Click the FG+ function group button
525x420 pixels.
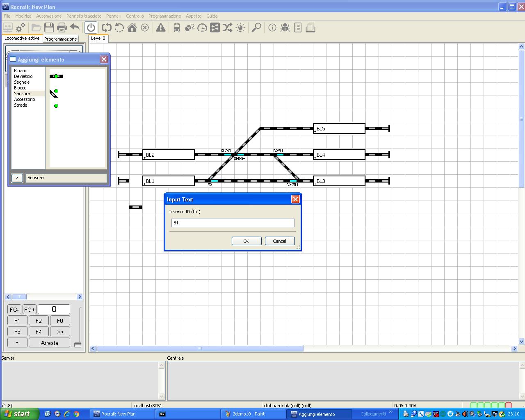[x=30, y=309]
